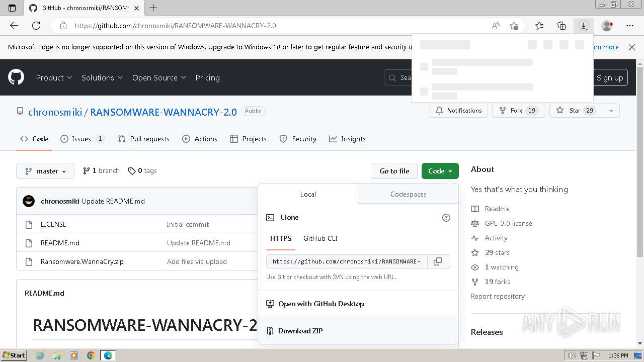
Task: Open the README.md file
Action: tap(60, 243)
